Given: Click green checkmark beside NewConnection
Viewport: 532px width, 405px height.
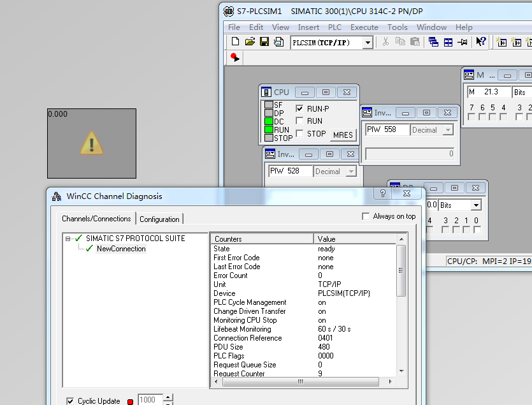Looking at the screenshot, I should pyautogui.click(x=90, y=248).
